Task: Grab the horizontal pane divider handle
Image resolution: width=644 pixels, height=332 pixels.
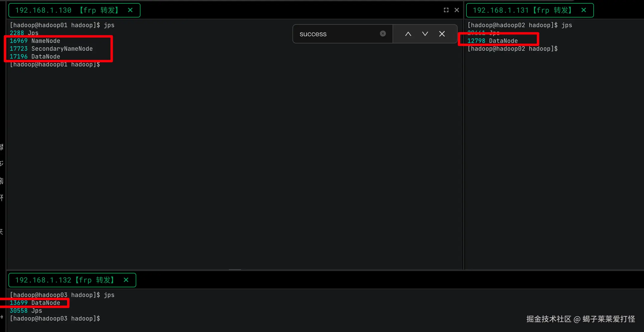Action: pyautogui.click(x=235, y=270)
